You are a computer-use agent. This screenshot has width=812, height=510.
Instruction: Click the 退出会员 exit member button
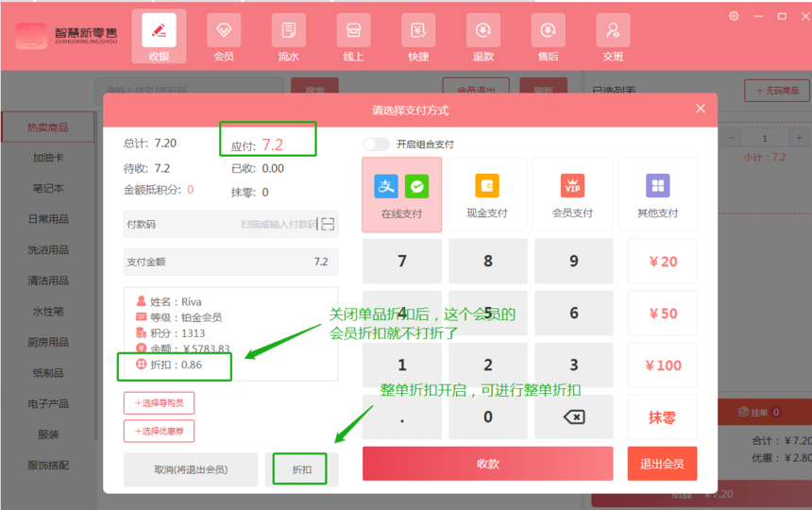[x=662, y=464]
